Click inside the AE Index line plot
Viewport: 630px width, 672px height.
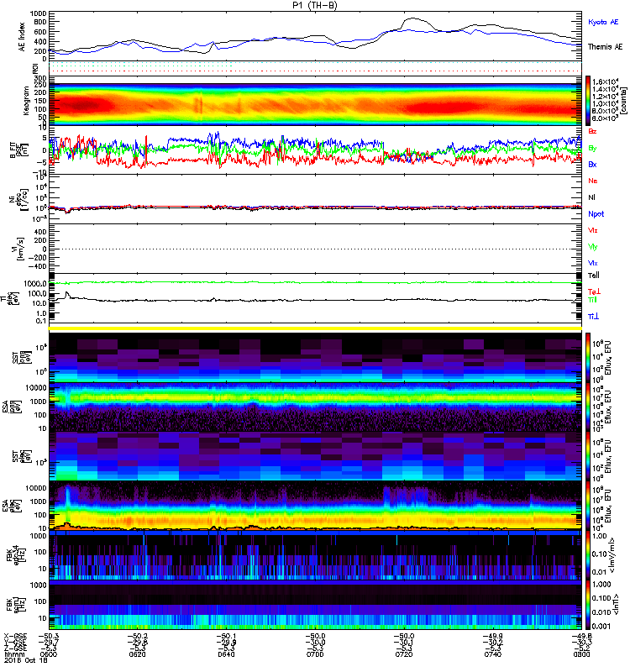(315, 36)
